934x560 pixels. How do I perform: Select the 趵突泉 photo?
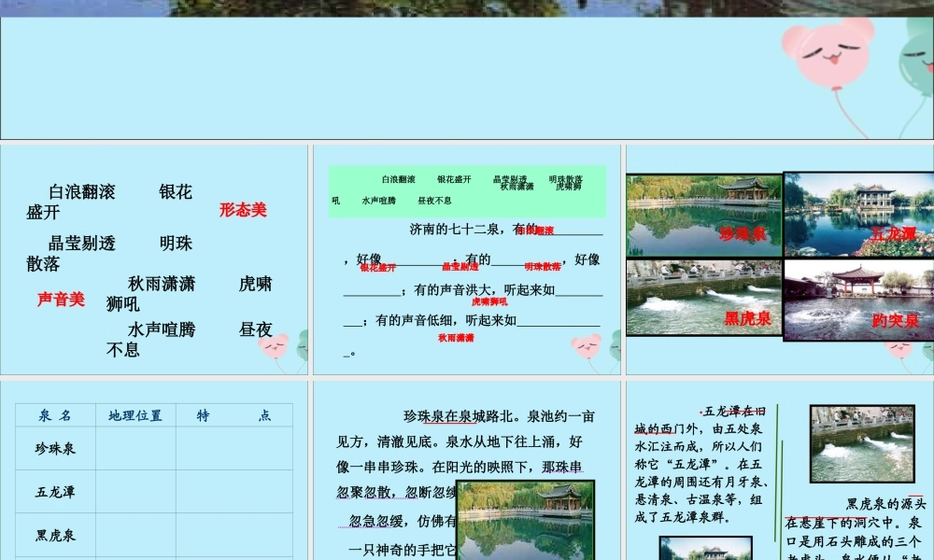pyautogui.click(x=859, y=300)
